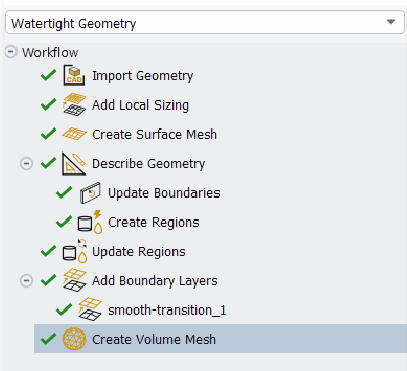Click the Add Local Sizing icon

[74, 105]
